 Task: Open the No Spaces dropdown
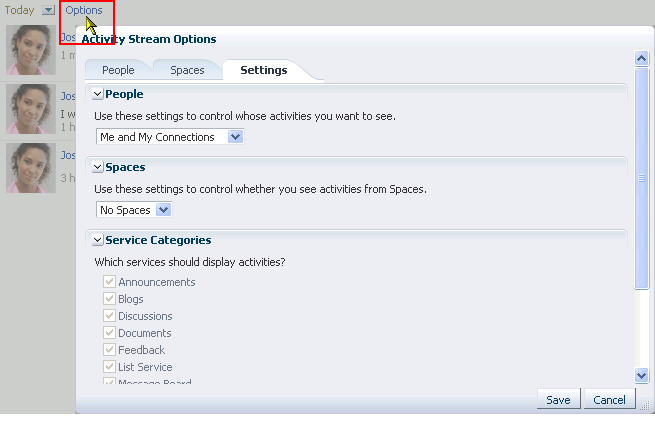(134, 210)
